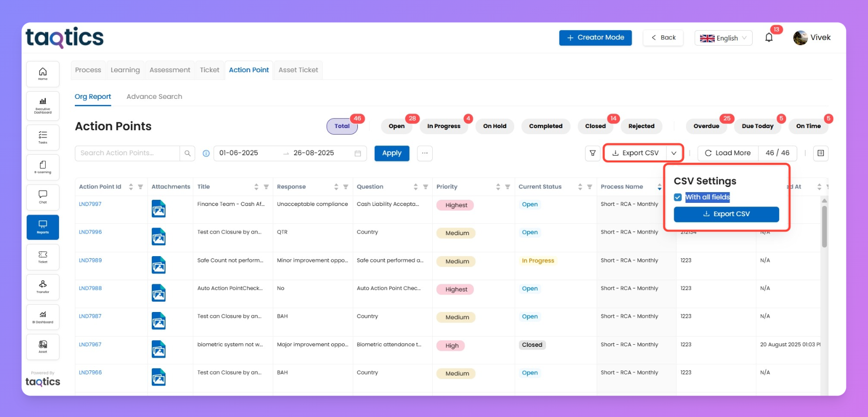This screenshot has width=868, height=417.
Task: Switch to the Process tab
Action: tap(88, 70)
